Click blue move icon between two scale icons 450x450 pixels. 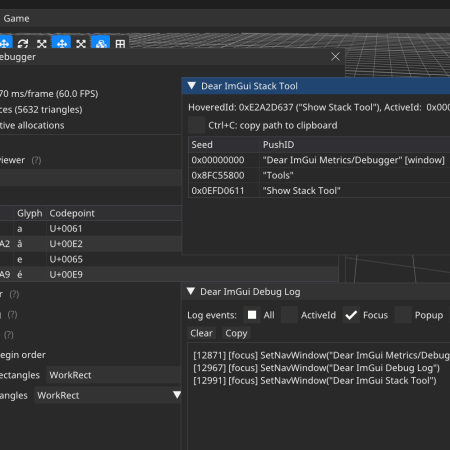point(62,43)
